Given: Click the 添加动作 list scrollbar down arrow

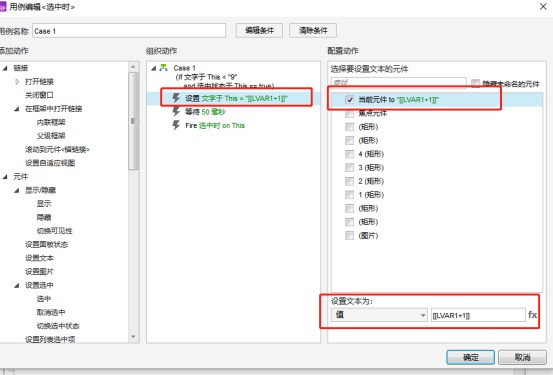Looking at the screenshot, I should coord(133,337).
